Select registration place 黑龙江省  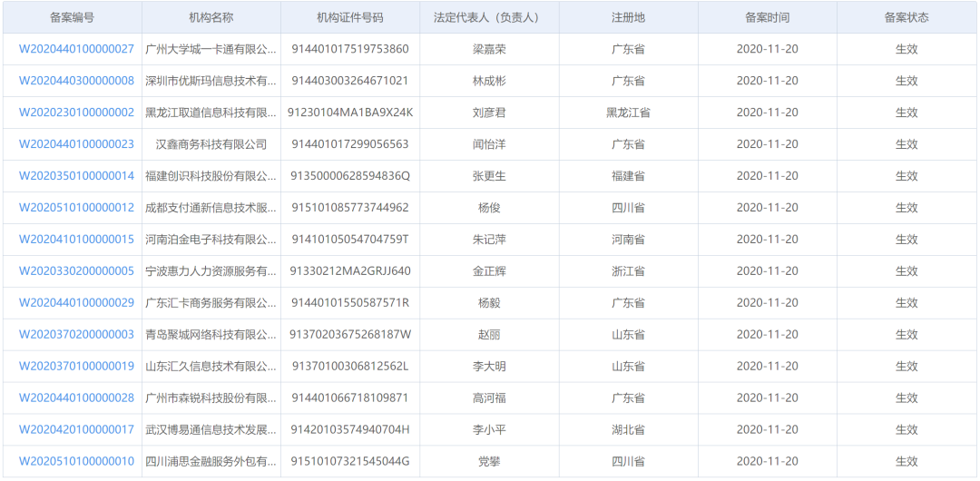[x=628, y=113]
